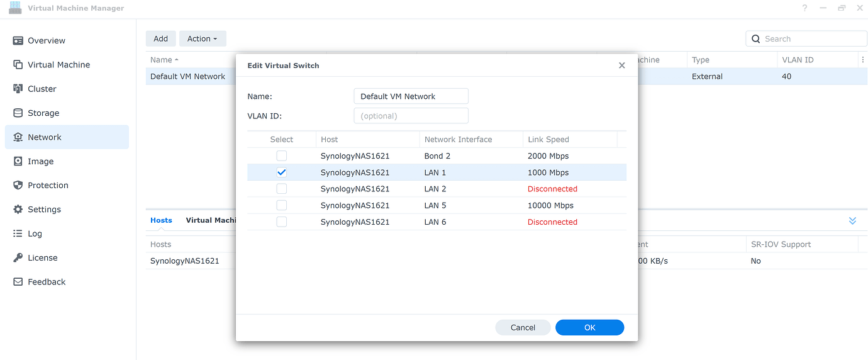868x360 pixels.
Task: Open the Settings gear icon
Action: click(x=18, y=210)
